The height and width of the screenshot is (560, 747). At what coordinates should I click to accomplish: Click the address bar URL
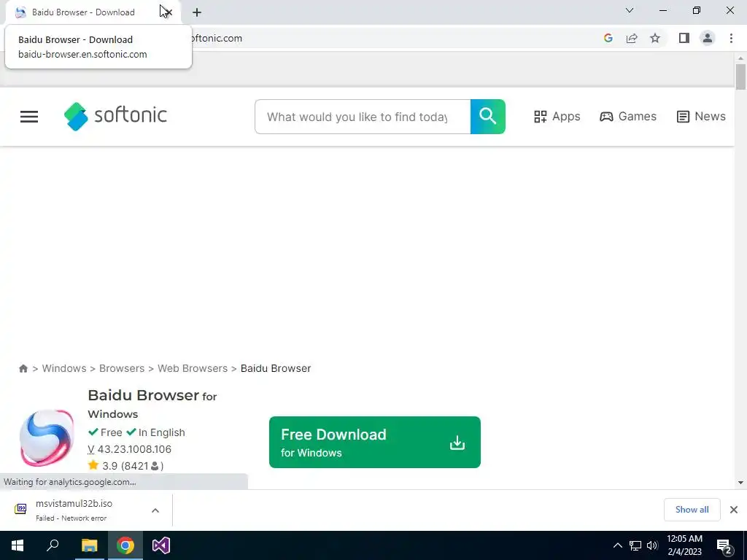[216, 38]
